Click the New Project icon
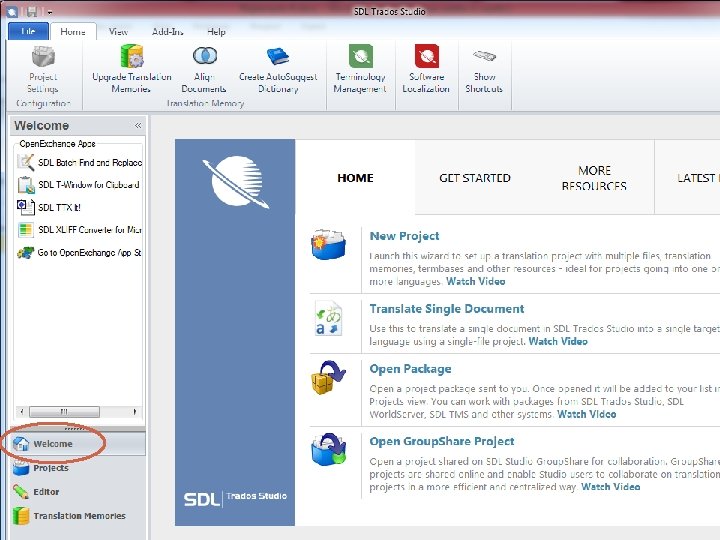 click(x=329, y=244)
